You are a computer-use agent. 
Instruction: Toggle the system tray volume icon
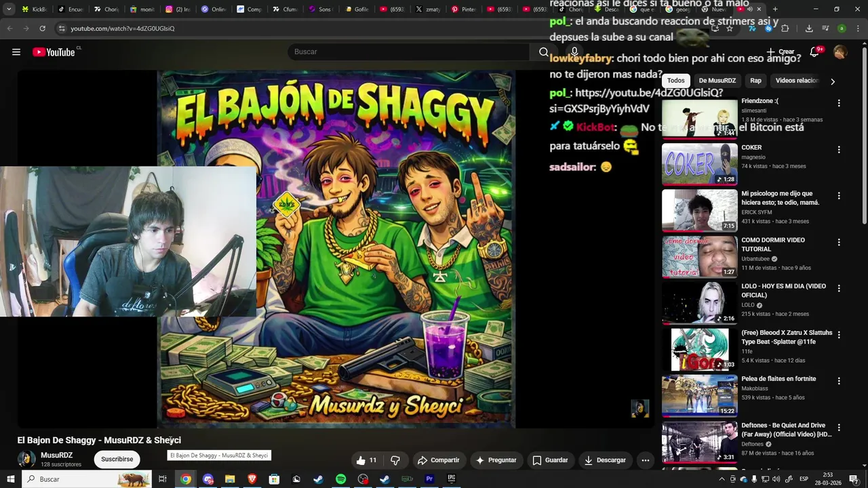pos(776,479)
